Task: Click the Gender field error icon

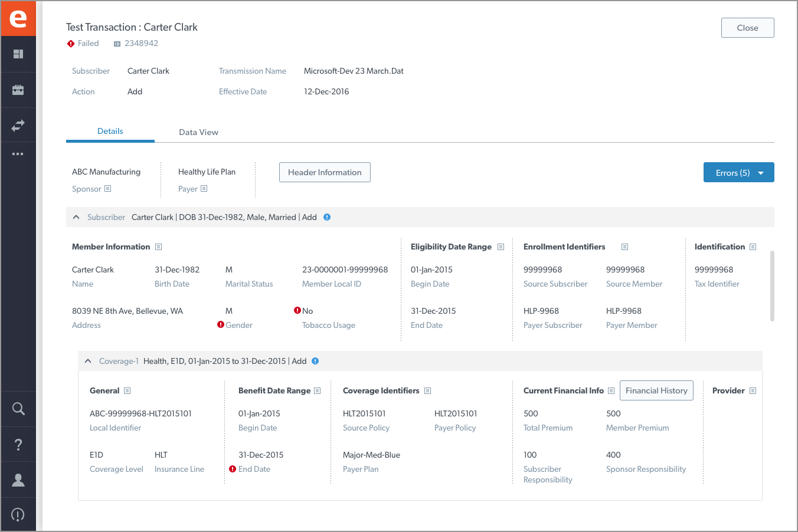Action: [221, 324]
